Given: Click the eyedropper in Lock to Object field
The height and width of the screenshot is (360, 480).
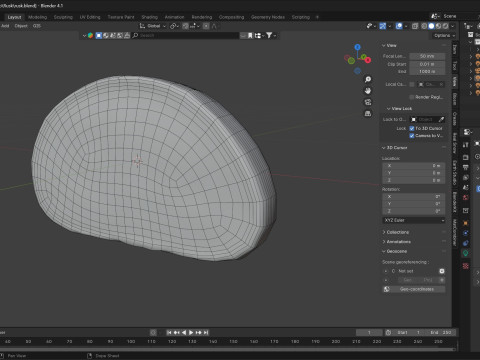Looking at the screenshot, I should click(x=441, y=119).
